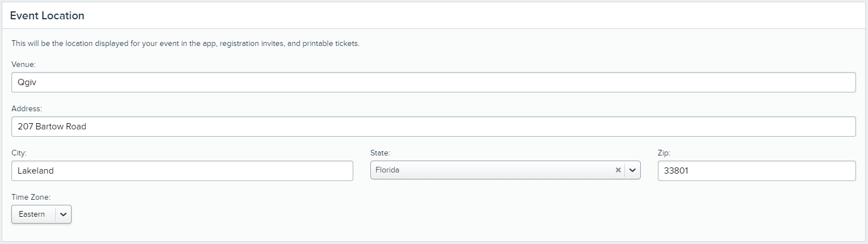Click into the Address input field
Image resolution: width=868 pixels, height=244 pixels.
(433, 127)
